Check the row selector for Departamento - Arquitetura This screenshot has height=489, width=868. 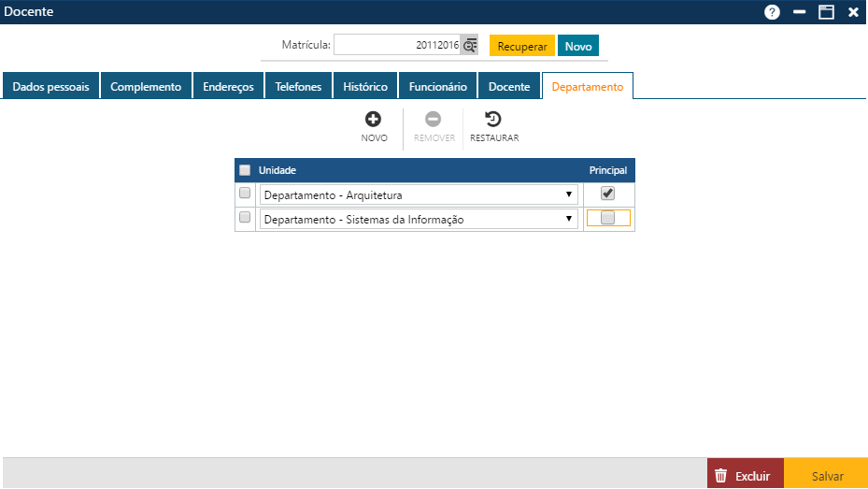[x=245, y=193]
